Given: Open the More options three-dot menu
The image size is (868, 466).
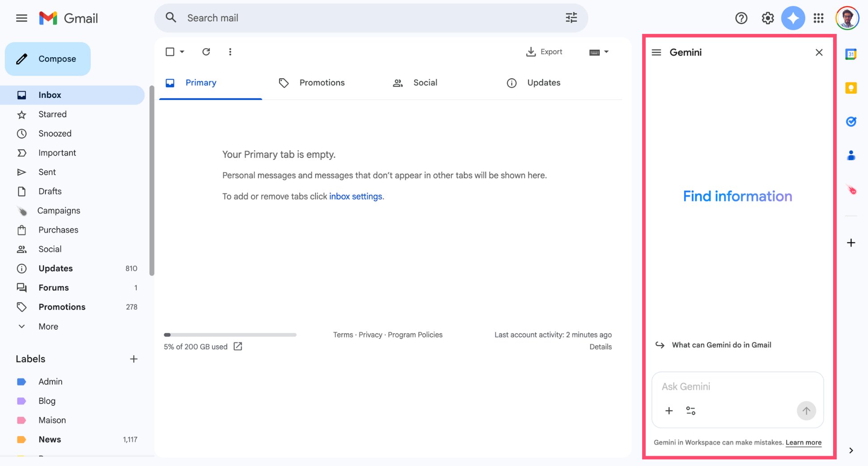Looking at the screenshot, I should click(230, 52).
